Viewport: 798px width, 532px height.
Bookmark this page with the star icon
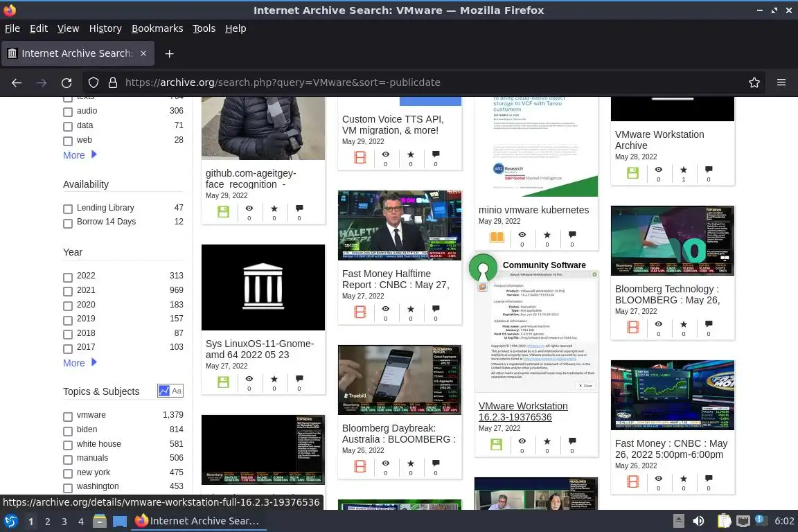754,82
